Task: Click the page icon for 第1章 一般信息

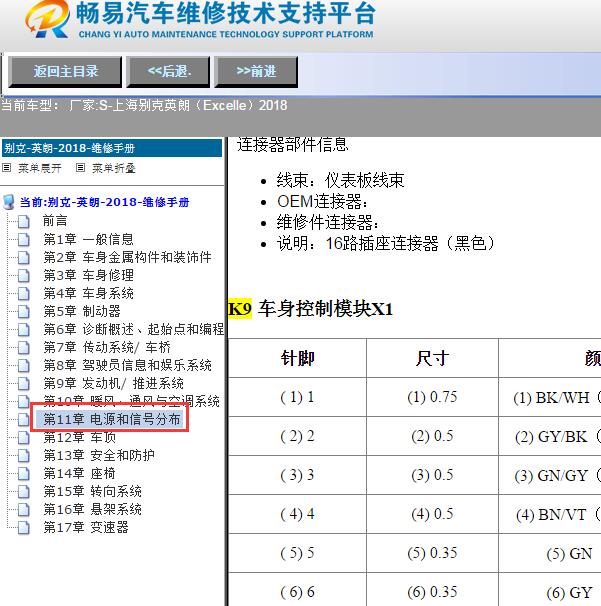Action: (x=24, y=240)
